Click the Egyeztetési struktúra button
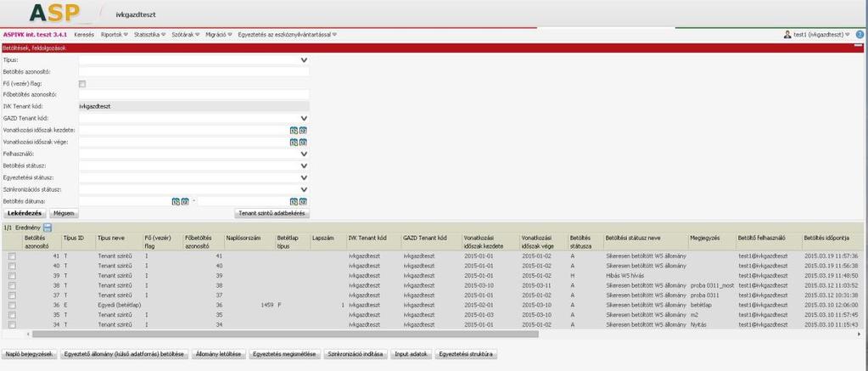 click(467, 354)
